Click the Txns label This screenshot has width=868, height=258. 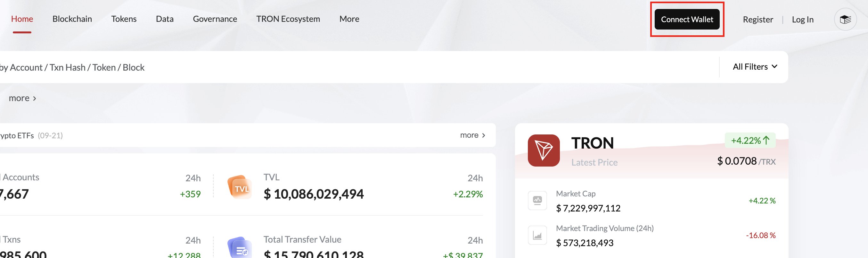(12, 239)
